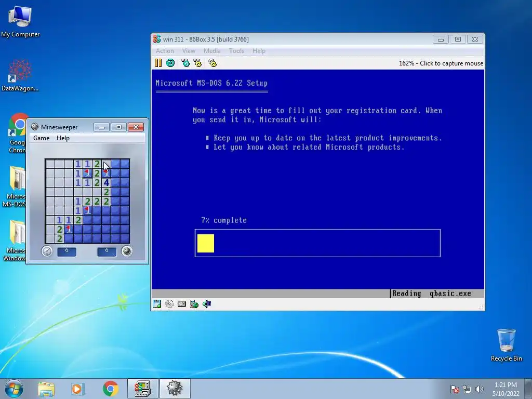This screenshot has height=399, width=532.
Task: Click 'Reading qbasic.exe' status text
Action: 432,294
